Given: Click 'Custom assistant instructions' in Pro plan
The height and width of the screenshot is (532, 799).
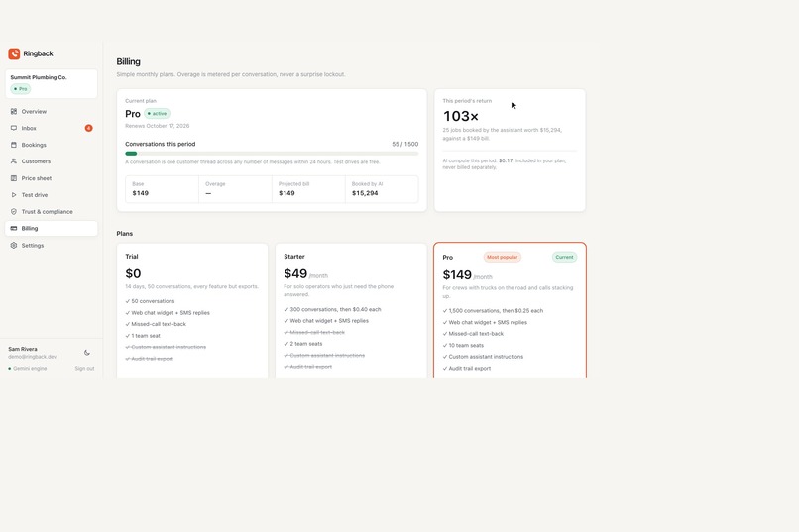Looking at the screenshot, I should [x=486, y=357].
